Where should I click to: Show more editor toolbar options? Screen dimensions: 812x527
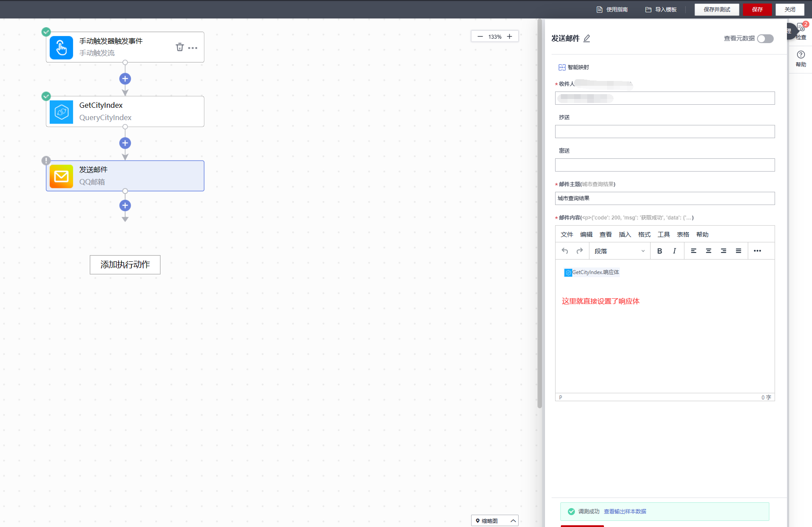pyautogui.click(x=757, y=251)
